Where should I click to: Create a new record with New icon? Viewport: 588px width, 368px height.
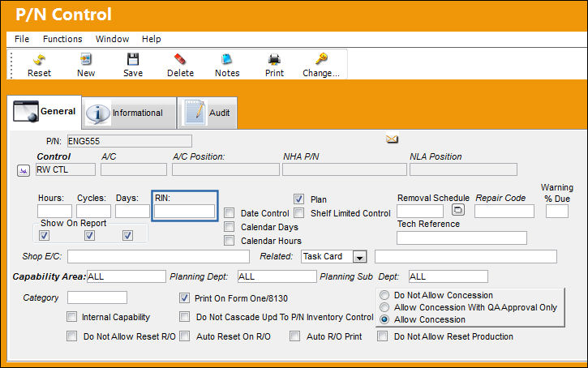(86, 59)
